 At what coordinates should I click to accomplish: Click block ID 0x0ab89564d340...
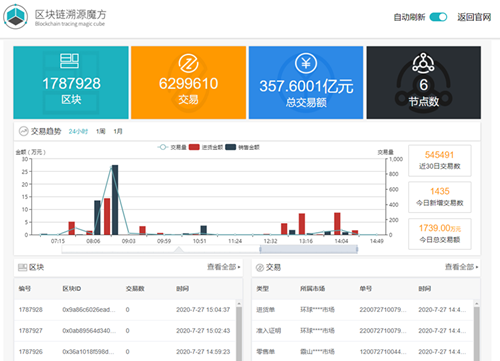89,331
